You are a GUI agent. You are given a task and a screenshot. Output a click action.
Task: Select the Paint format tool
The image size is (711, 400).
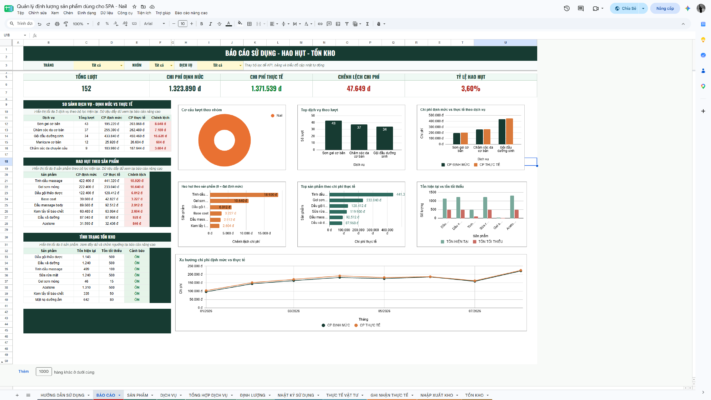[x=66, y=24]
